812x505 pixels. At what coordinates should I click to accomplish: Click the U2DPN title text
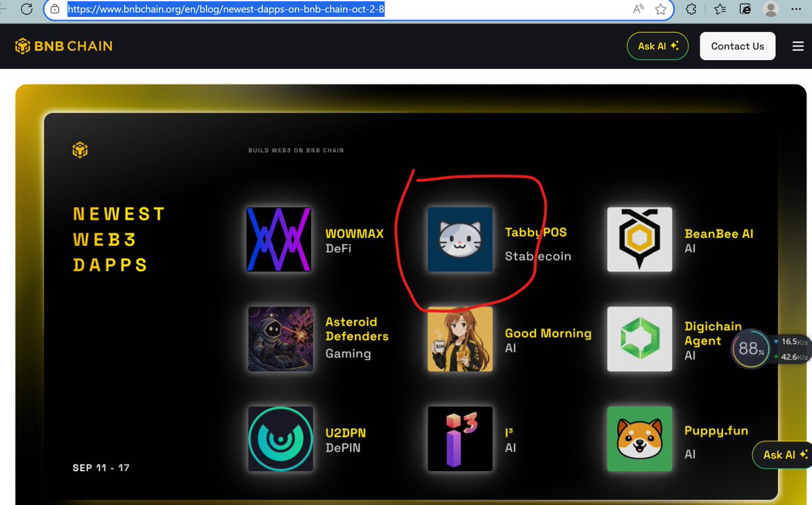346,433
